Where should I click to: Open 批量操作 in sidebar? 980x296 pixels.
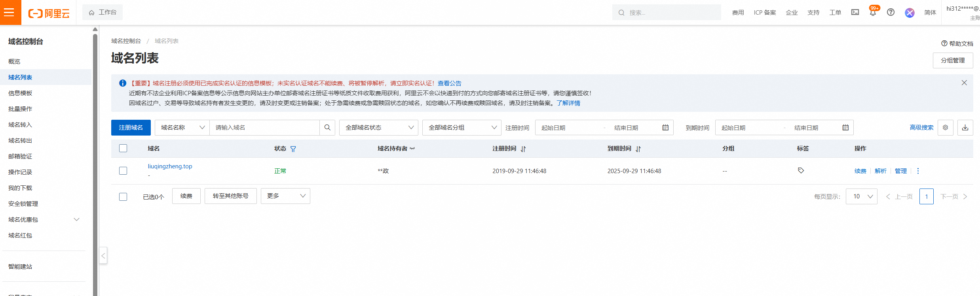pyautogui.click(x=20, y=109)
